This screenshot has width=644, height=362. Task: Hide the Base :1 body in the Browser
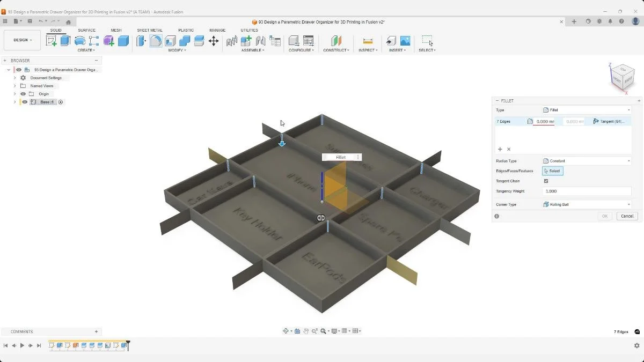pos(25,102)
